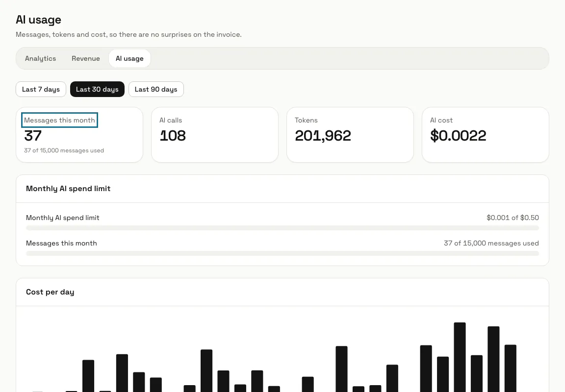The image size is (565, 392).
Task: Click the bold 'Monthly AI spend limit' panel heading
Action: coord(68,189)
